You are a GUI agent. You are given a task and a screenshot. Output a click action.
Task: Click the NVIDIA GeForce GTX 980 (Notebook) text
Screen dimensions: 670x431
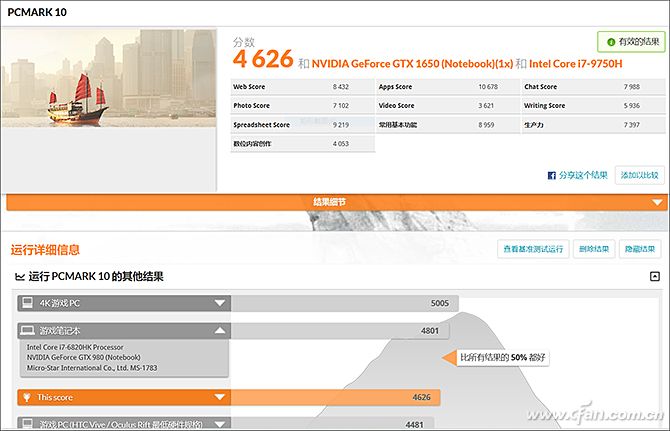pyautogui.click(x=83, y=357)
